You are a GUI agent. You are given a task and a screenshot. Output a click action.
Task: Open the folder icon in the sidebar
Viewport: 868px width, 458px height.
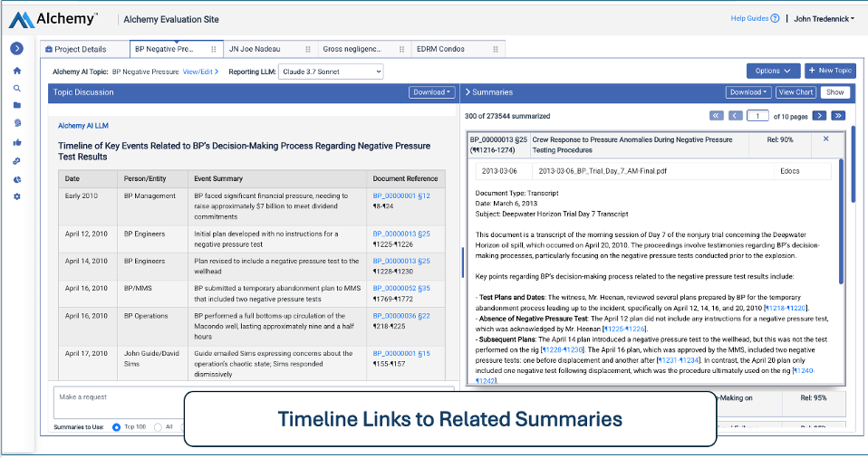coord(17,105)
